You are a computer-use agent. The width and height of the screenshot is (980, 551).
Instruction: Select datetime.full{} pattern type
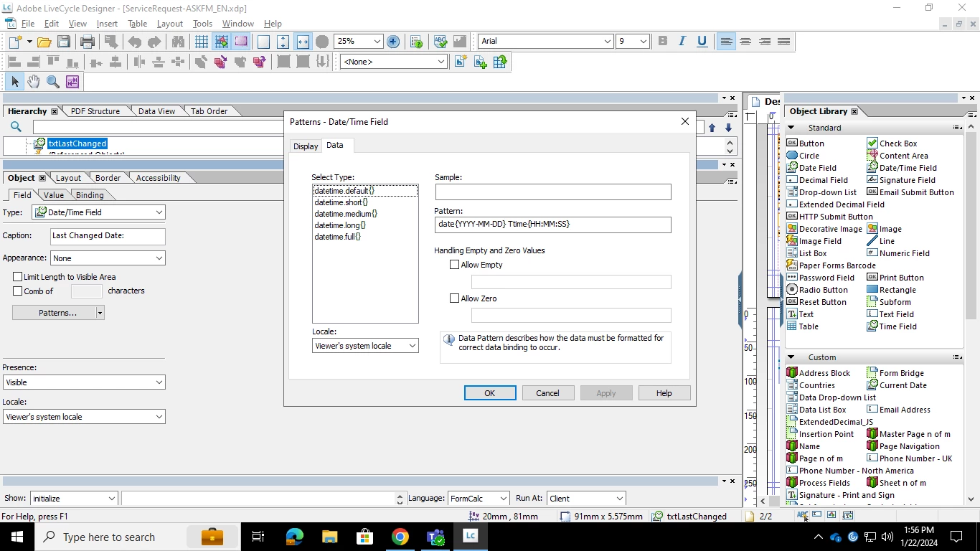(337, 237)
